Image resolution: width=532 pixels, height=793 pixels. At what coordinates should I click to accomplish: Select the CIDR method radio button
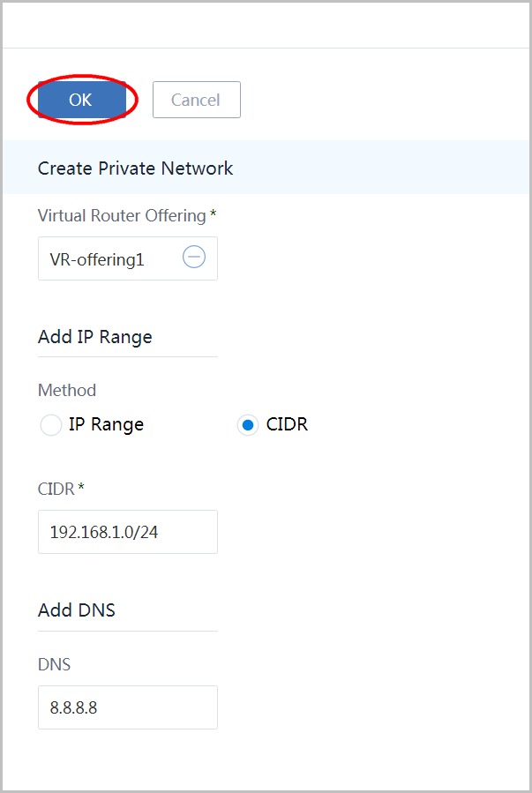[247, 425]
